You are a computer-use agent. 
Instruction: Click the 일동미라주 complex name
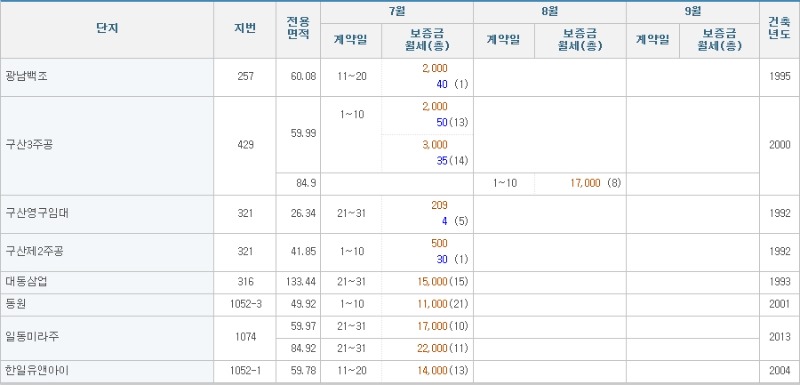30,337
